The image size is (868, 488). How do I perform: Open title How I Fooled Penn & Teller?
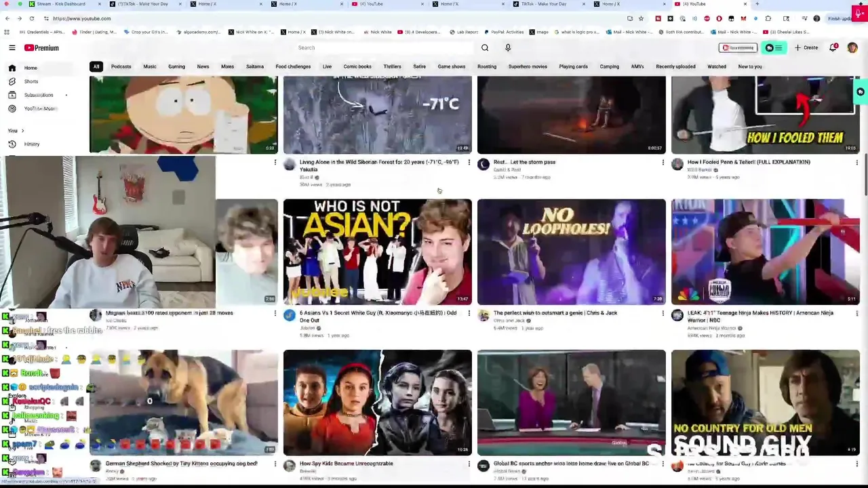(749, 162)
